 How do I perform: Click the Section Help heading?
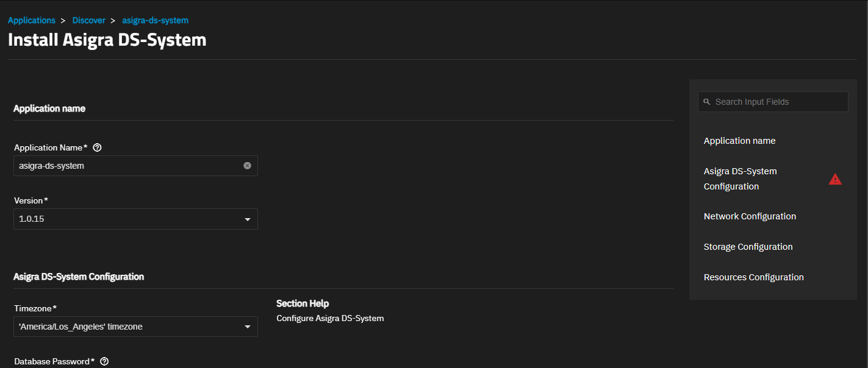(x=303, y=303)
